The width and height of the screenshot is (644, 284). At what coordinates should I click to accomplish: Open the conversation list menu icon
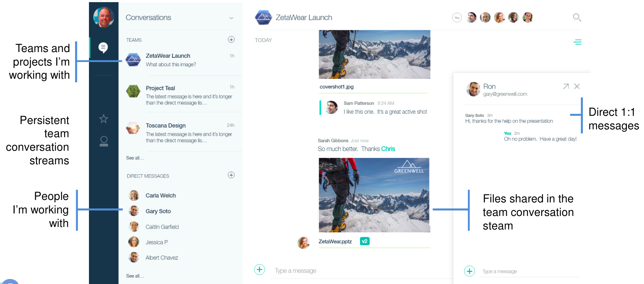[577, 42]
